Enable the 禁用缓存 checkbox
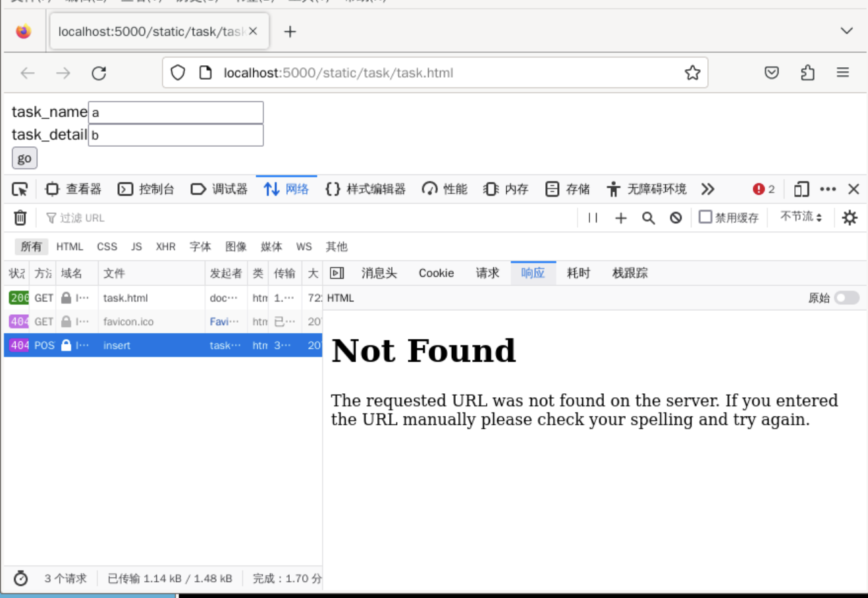The width and height of the screenshot is (868, 598). coord(705,217)
